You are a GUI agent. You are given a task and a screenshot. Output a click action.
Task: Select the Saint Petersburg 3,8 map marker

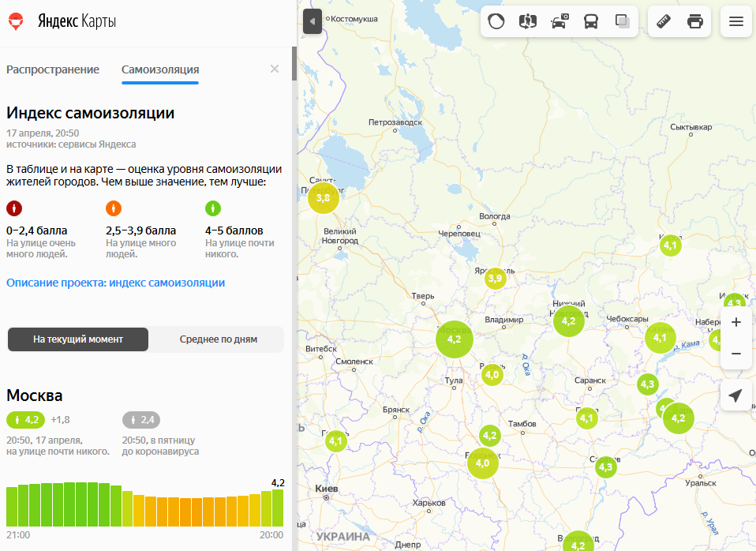(x=323, y=198)
